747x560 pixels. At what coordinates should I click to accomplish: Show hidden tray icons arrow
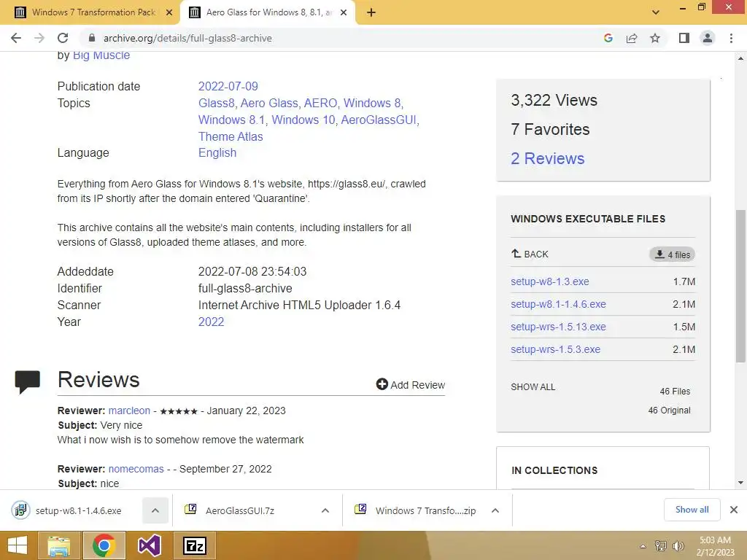coord(643,546)
